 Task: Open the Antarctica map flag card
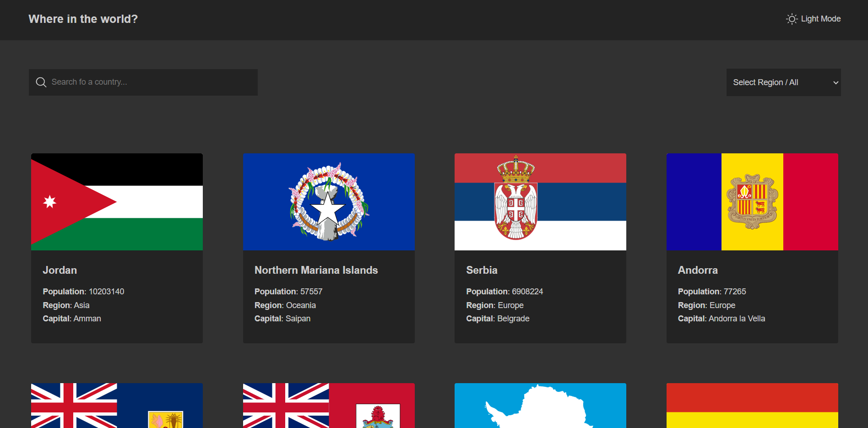[x=540, y=406]
